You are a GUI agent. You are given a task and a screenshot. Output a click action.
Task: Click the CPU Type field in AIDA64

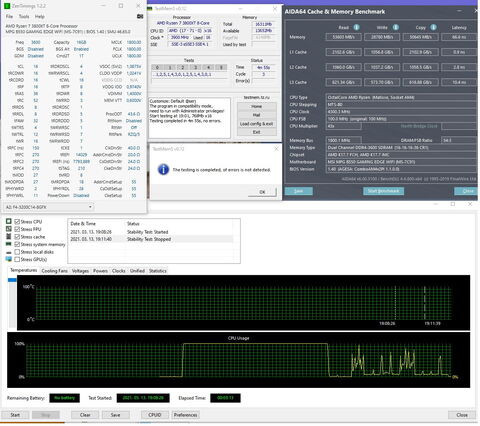pyautogui.click(x=402, y=97)
